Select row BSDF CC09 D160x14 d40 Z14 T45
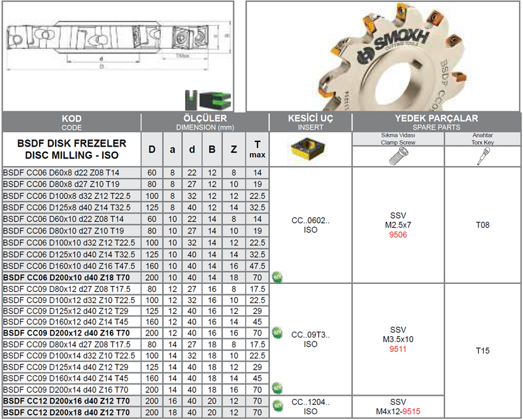This screenshot has width=523, height=420. point(135,379)
